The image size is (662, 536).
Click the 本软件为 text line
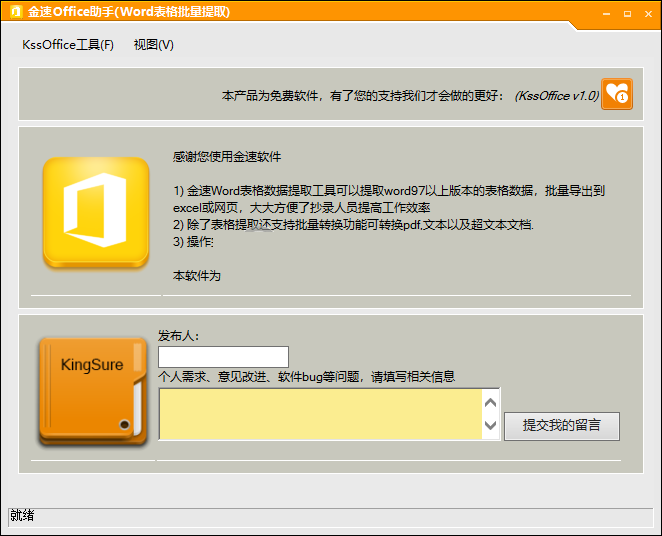click(197, 276)
